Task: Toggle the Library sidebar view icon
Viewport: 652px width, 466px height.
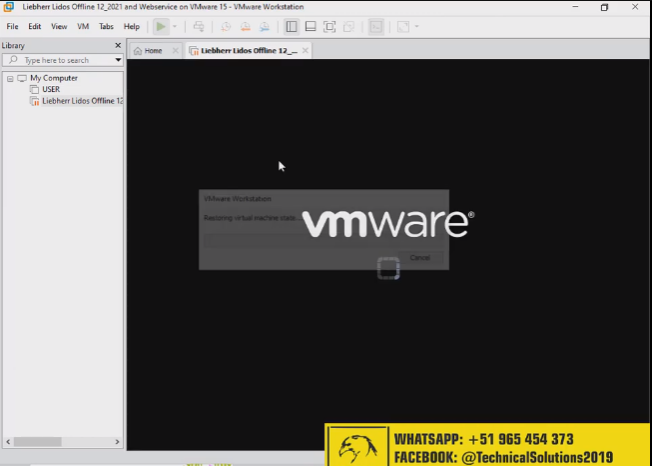Action: coord(291,26)
